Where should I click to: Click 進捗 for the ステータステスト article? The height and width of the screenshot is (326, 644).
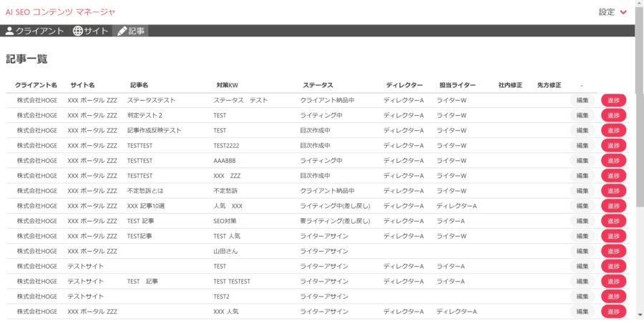(614, 100)
